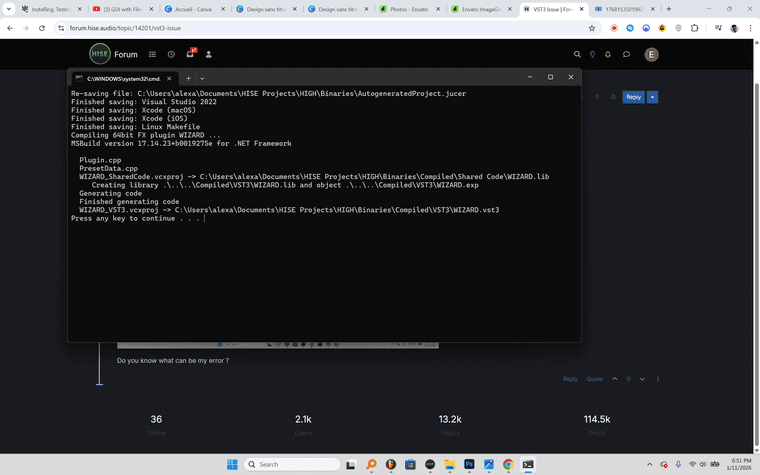
Task: Downvote the post with the down chevron
Action: [642, 379]
